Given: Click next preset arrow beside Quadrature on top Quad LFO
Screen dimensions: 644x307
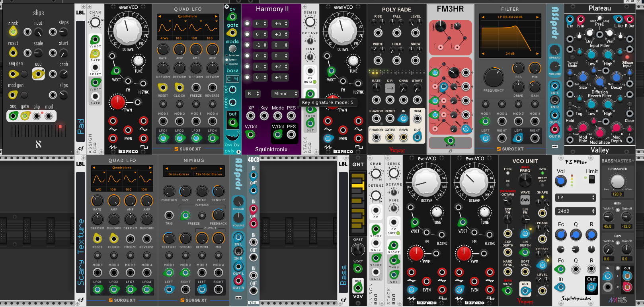Looking at the screenshot, I should click(216, 16).
